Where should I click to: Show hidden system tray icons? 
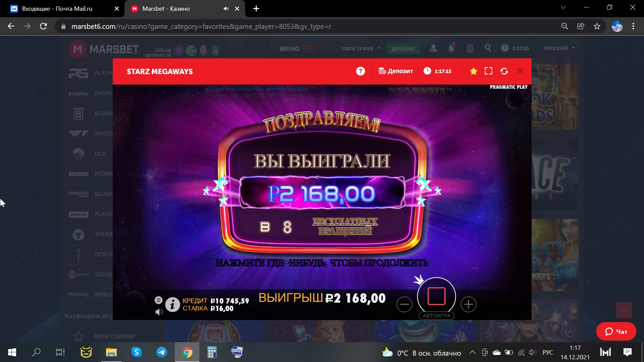coord(472,352)
